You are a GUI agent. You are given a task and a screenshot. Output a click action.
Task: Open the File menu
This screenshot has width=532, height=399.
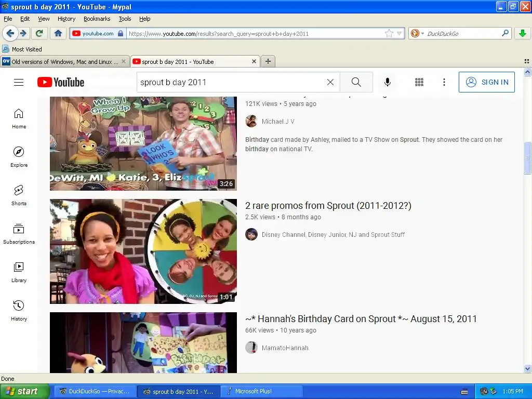(8, 19)
